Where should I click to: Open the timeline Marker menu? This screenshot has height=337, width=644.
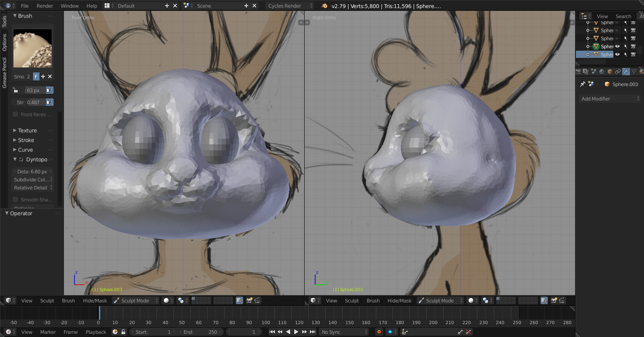48,332
